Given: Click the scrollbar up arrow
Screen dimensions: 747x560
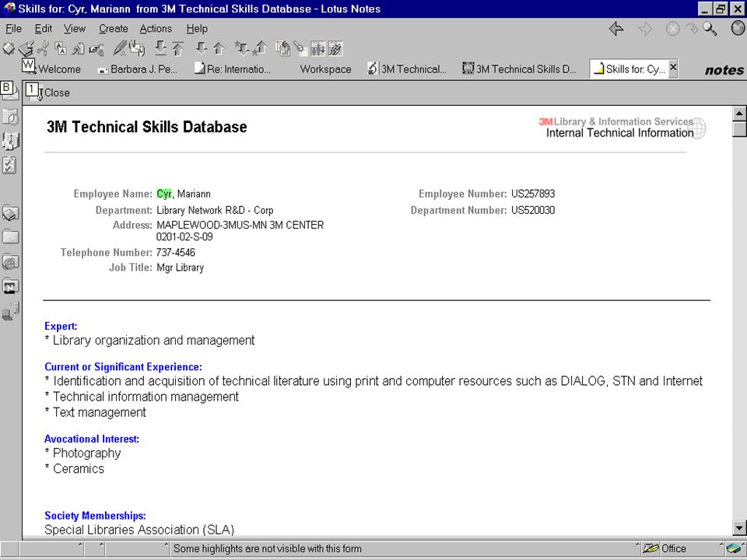Looking at the screenshot, I should click(x=739, y=114).
